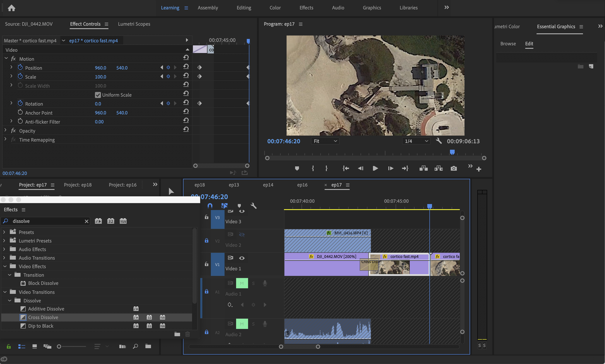Viewport: 605px width, 364px height.
Task: Reset the Scale parameter
Action: (186, 76)
